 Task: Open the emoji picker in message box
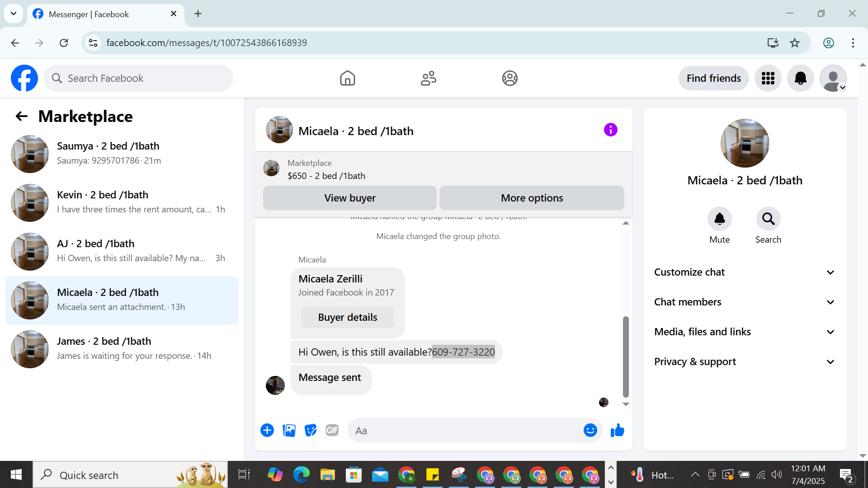tap(590, 431)
